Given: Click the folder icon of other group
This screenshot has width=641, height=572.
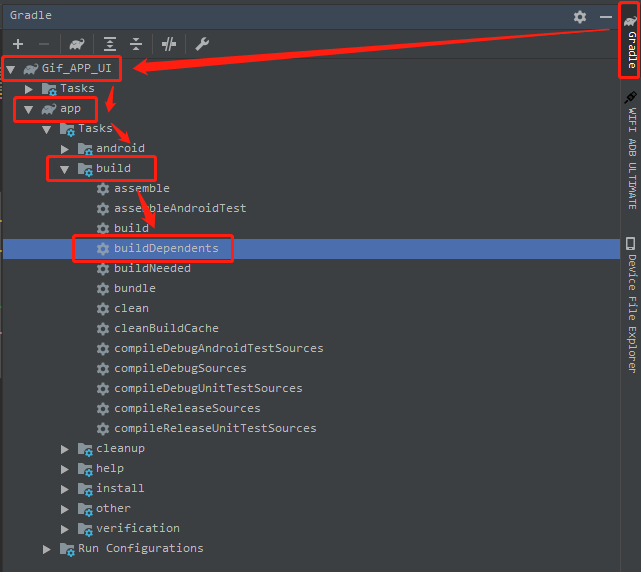Looking at the screenshot, I should pyautogui.click(x=85, y=509).
